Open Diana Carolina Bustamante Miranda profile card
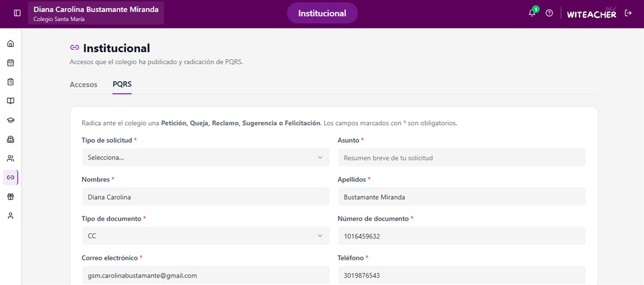Viewport: 644px width, 285px height. pyautogui.click(x=96, y=13)
